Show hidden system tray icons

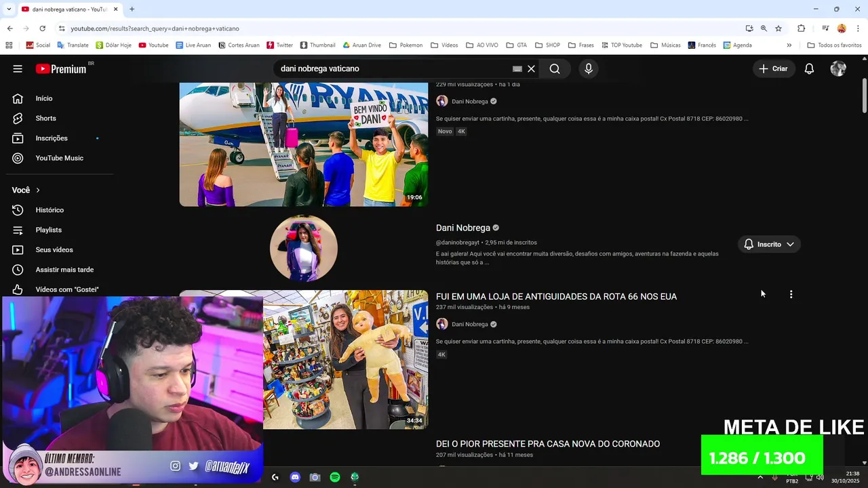click(760, 478)
